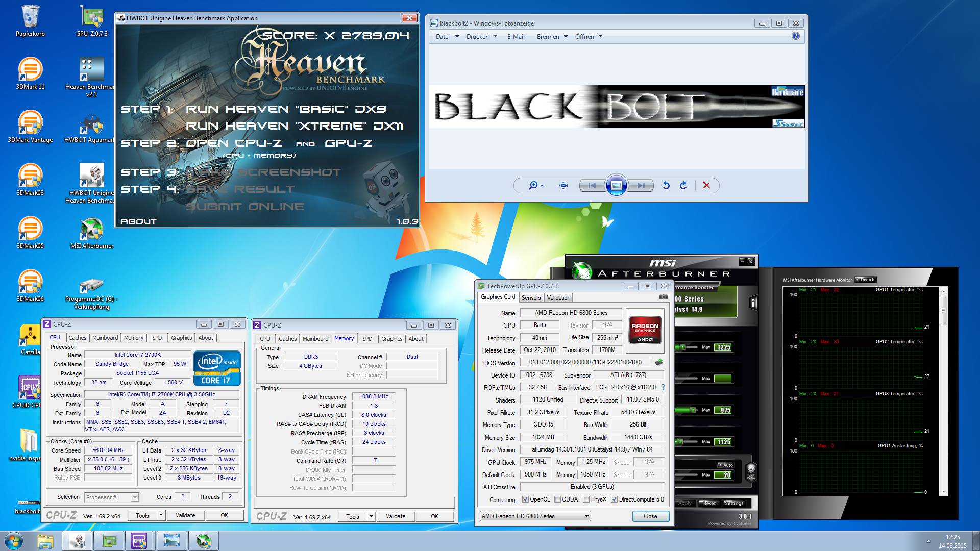This screenshot has width=980, height=551.
Task: Open the HWBOT Aquamark desktop shortcut
Action: point(90,127)
